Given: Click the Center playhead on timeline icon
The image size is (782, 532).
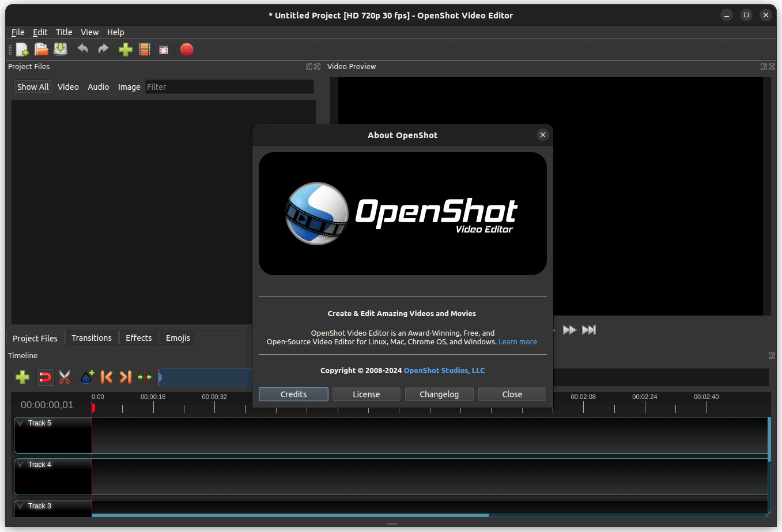Looking at the screenshot, I should click(x=144, y=377).
